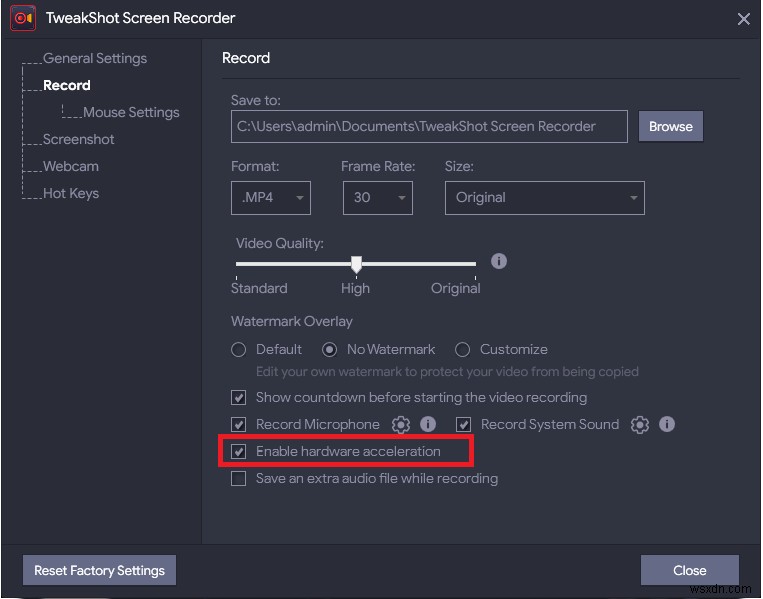Open Record Microphone gear settings
763x599 pixels.
point(401,425)
